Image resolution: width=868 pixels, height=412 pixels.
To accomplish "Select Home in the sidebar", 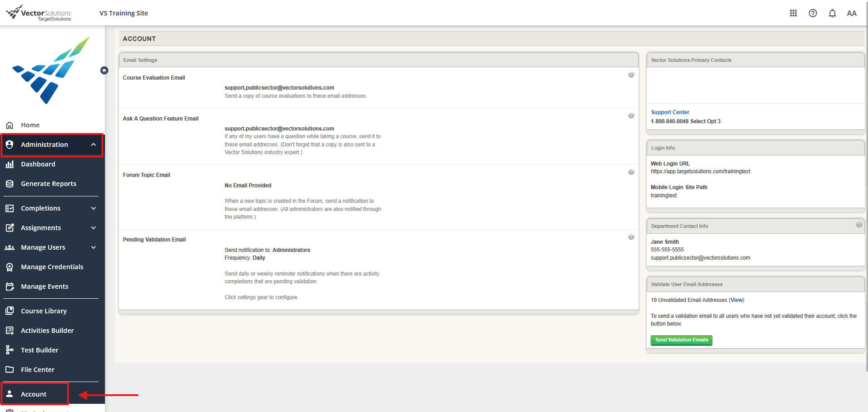I will coord(30,125).
